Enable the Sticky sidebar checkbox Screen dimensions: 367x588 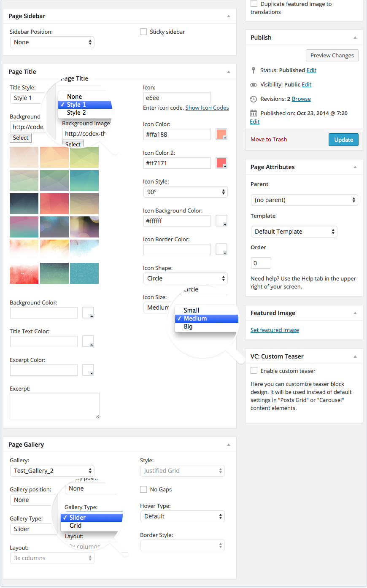pyautogui.click(x=143, y=32)
